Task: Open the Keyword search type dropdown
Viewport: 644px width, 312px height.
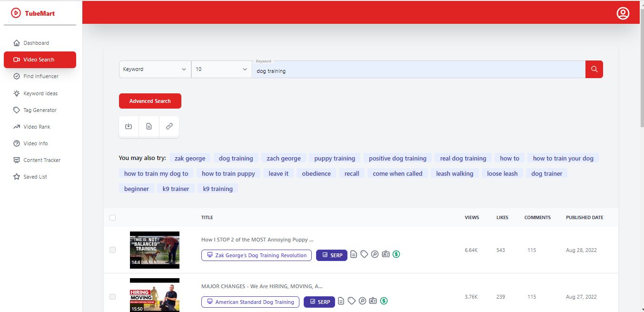Action: [x=155, y=69]
